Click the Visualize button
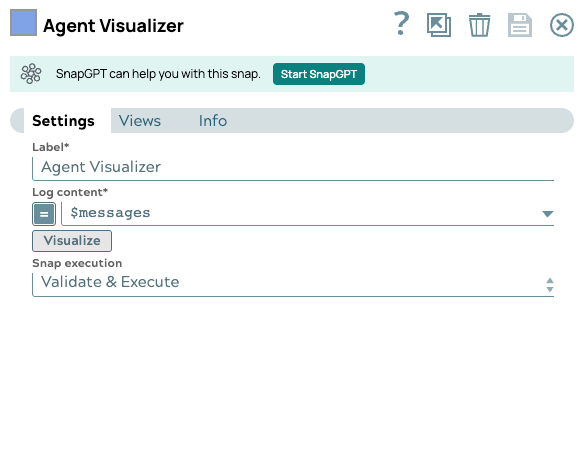The image size is (584, 476). click(x=72, y=241)
